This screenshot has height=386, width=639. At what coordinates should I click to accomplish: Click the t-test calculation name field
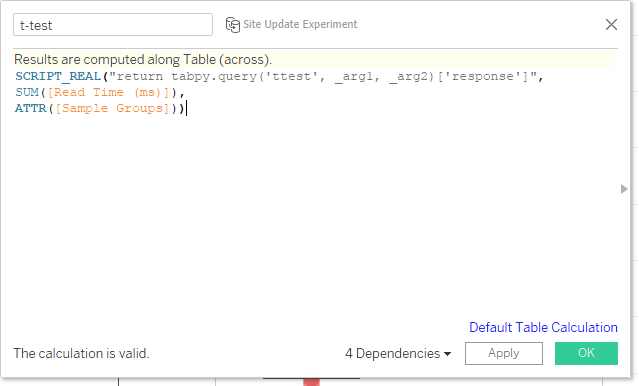tap(113, 25)
